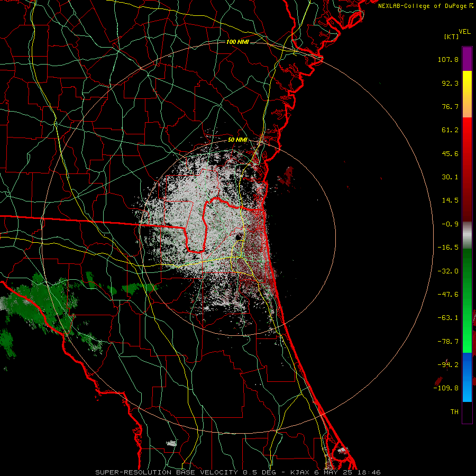Pick the purple segment of velocity color bar
476x476 pixels.
tap(467, 59)
